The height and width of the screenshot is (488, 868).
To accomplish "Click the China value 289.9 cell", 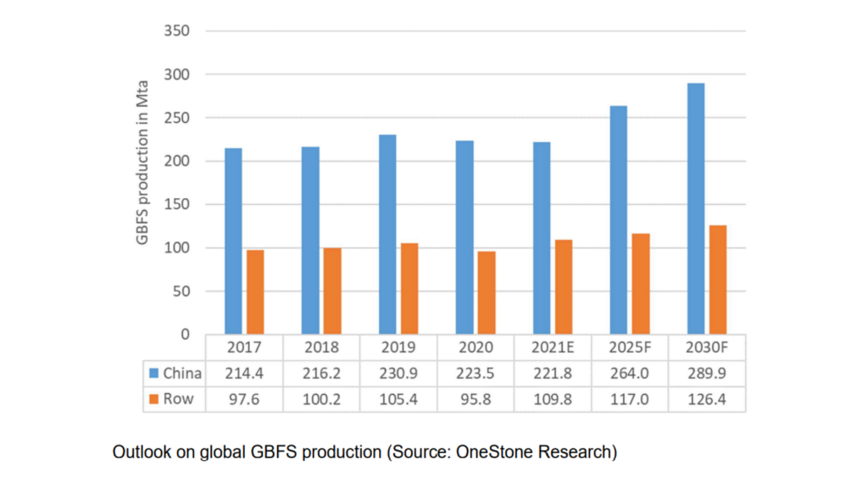I will [707, 374].
